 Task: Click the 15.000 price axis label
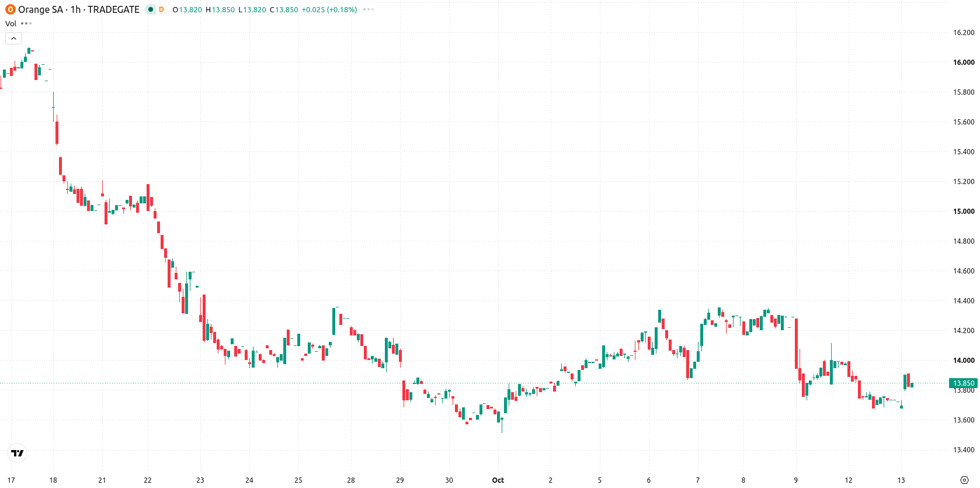pos(964,211)
